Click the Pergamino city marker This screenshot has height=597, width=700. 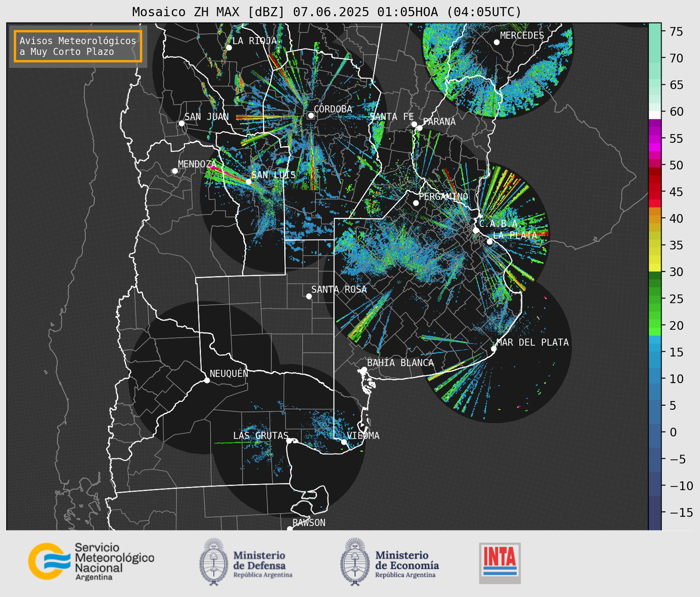point(416,203)
